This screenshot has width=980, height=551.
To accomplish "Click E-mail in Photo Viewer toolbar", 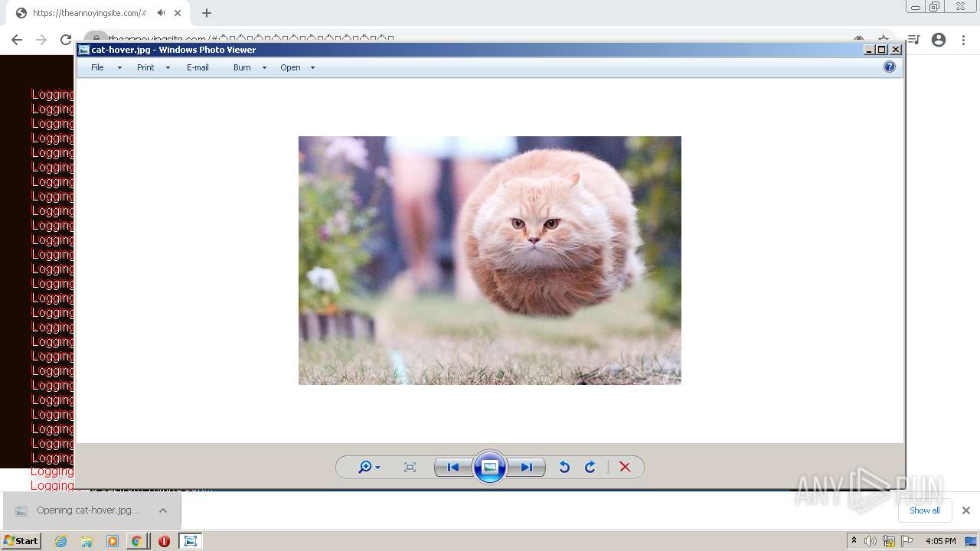I will tap(198, 67).
